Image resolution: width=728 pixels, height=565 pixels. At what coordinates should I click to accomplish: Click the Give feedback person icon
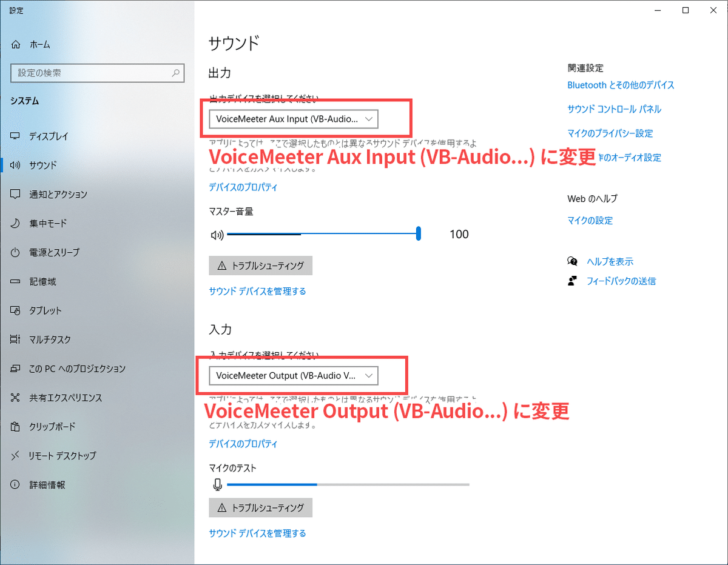point(572,281)
